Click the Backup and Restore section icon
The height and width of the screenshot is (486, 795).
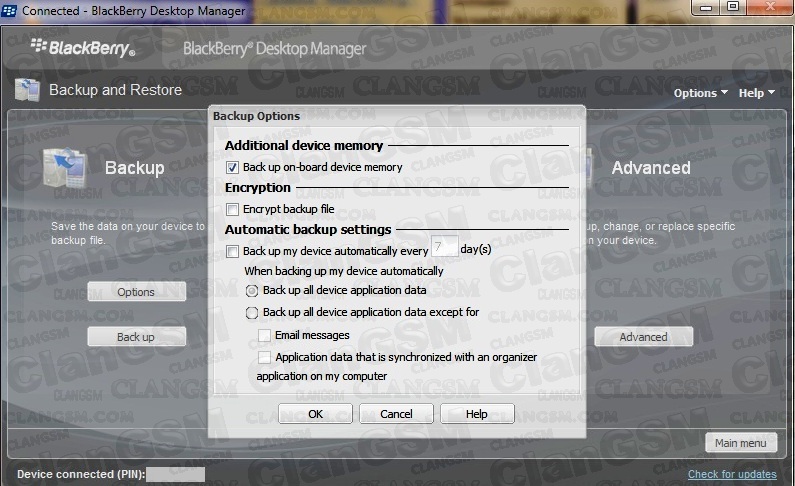point(27,90)
